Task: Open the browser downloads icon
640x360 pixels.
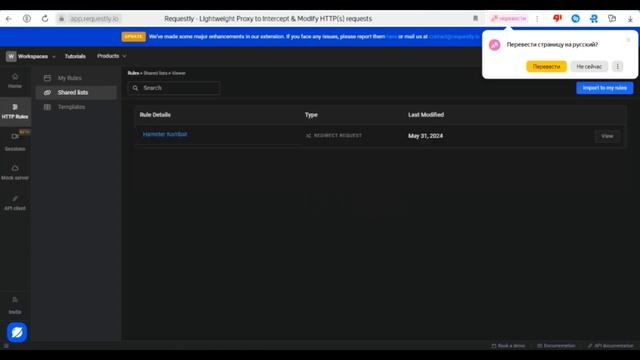Action: coord(630,19)
